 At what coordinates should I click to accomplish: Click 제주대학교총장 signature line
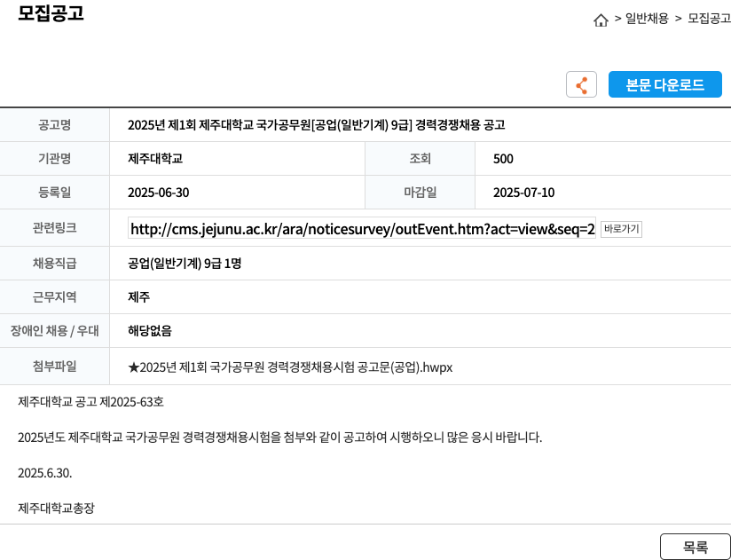pos(56,508)
